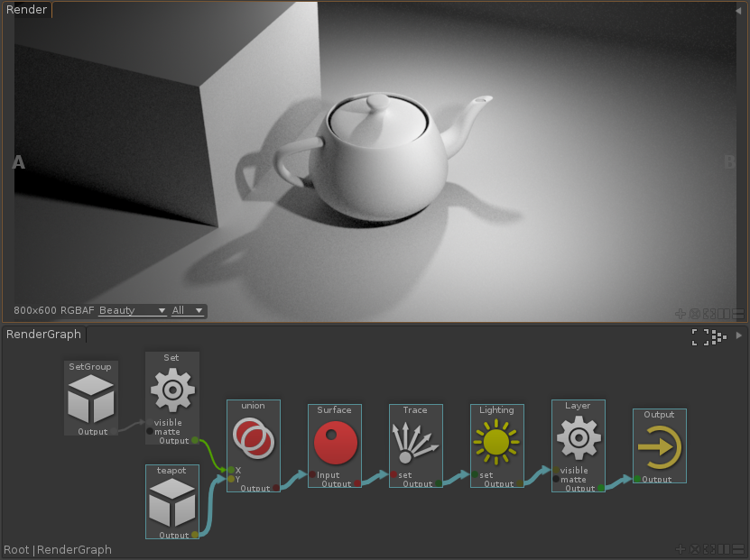The width and height of the screenshot is (750, 560).
Task: Open the All channels dropdown
Action: tap(188, 310)
